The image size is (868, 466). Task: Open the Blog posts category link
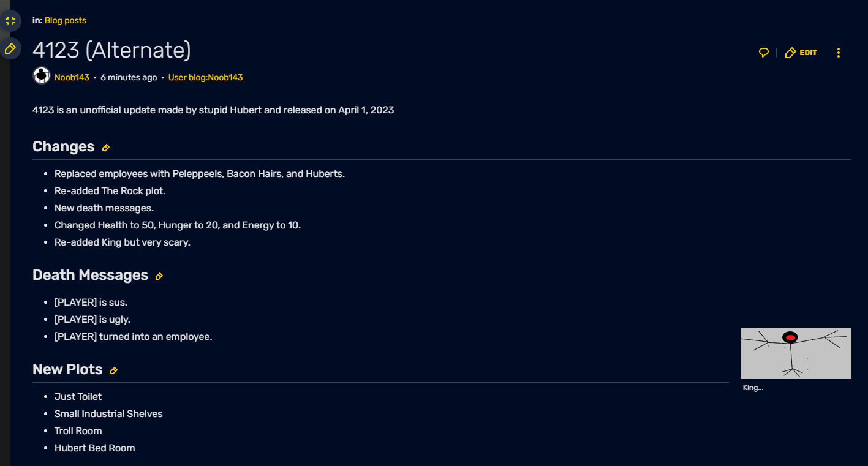66,20
